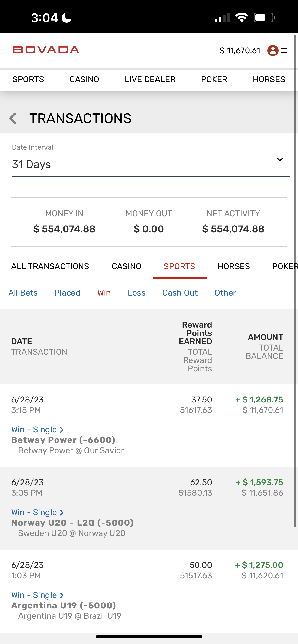Image resolution: width=298 pixels, height=644 pixels.
Task: Tap the back arrow beside Transactions
Action: (13, 118)
